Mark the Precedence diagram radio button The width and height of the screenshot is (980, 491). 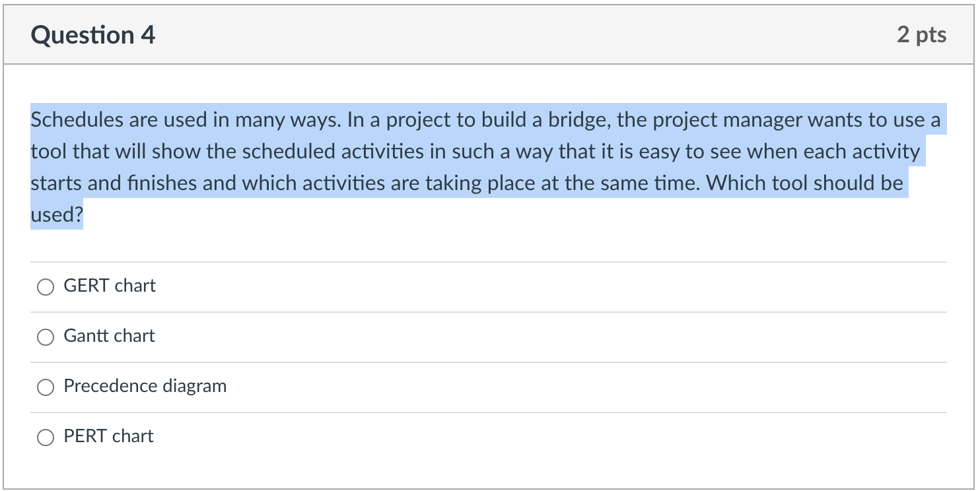[x=46, y=387]
